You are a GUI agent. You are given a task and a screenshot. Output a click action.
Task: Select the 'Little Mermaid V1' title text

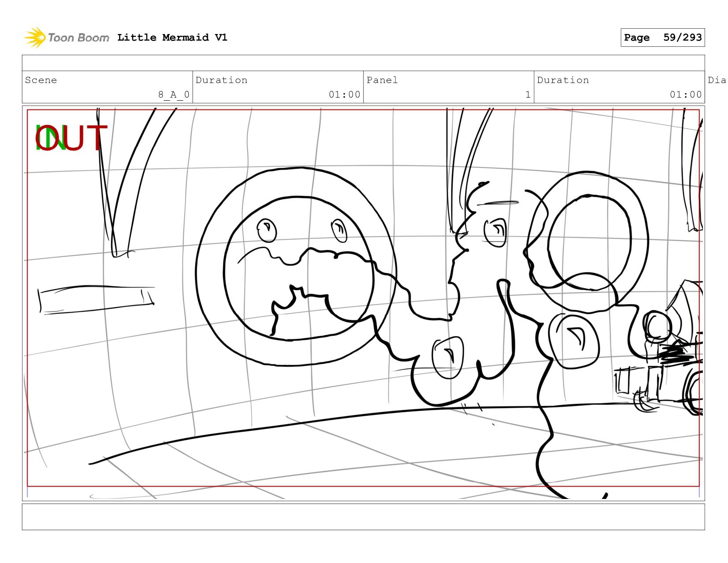tap(173, 38)
